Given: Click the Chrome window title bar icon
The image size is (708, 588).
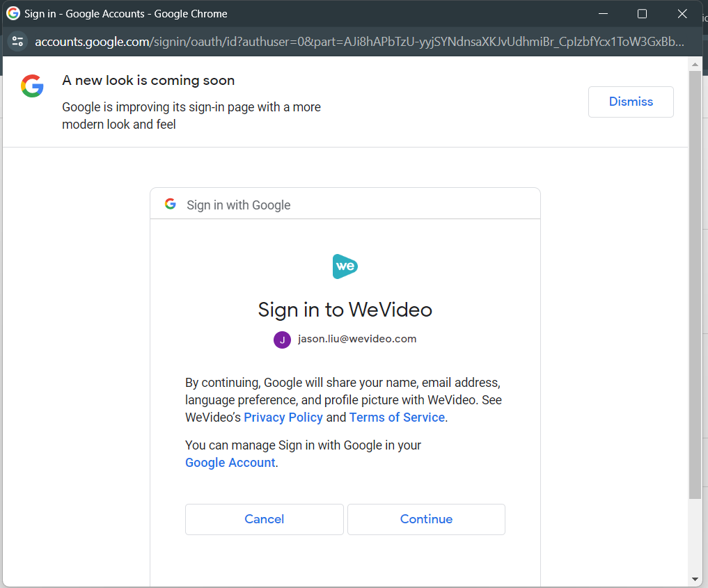Looking at the screenshot, I should pos(13,13).
